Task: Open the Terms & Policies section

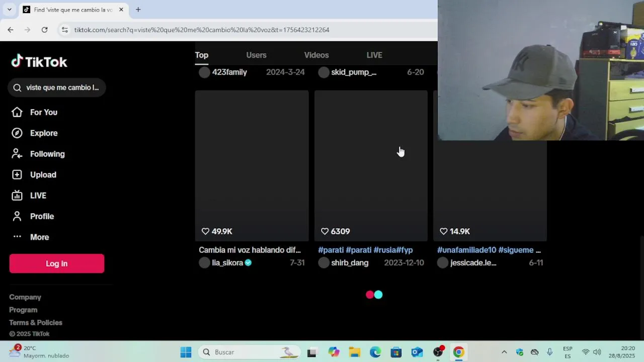Action: (x=36, y=322)
